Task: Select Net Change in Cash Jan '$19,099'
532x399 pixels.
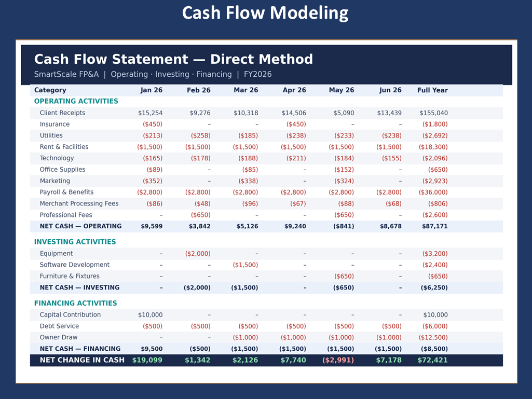Action: tap(147, 360)
